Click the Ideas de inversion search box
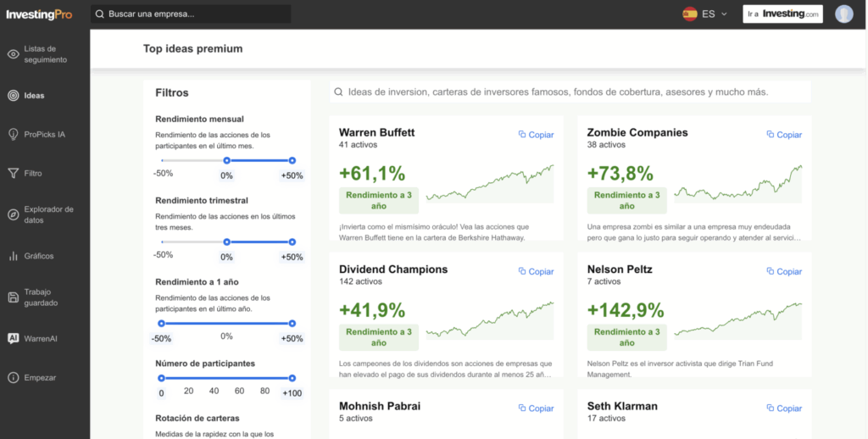 [570, 92]
